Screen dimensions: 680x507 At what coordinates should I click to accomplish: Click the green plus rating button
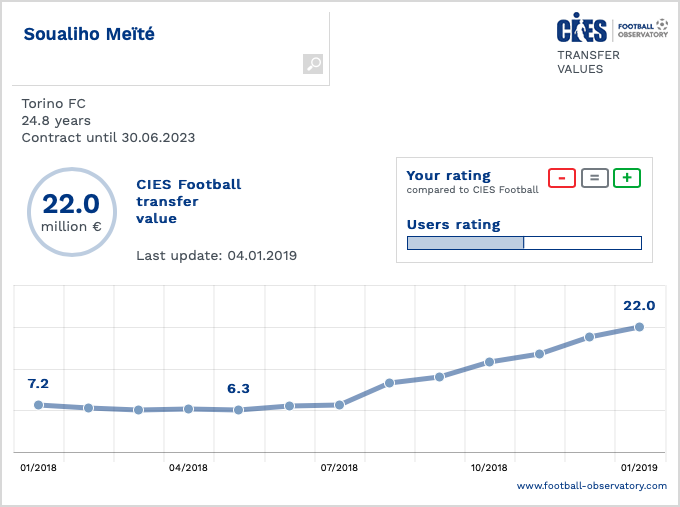coord(627,178)
